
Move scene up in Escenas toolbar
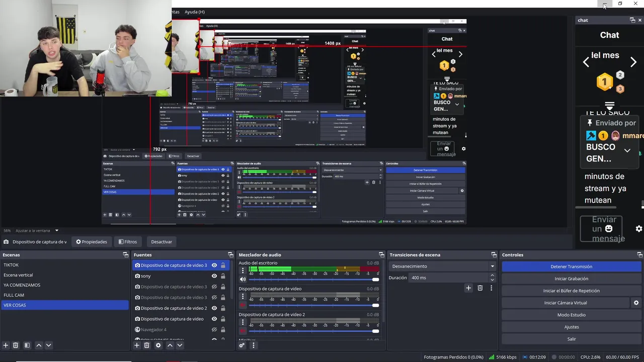39,345
